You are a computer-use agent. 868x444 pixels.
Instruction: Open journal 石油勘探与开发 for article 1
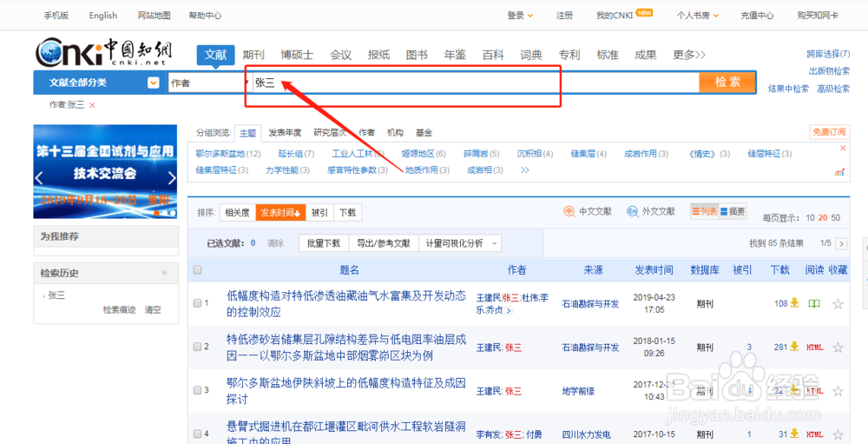point(590,304)
